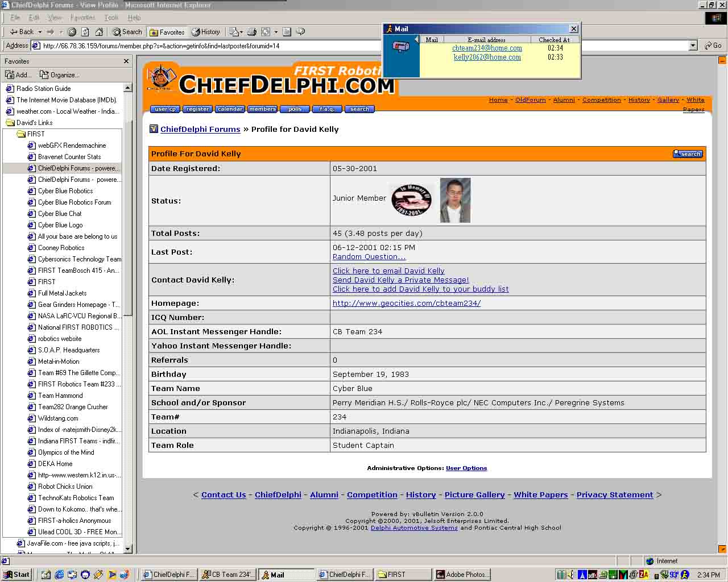Open the Back button history dropdown arrow
728x582 pixels.
click(x=40, y=32)
